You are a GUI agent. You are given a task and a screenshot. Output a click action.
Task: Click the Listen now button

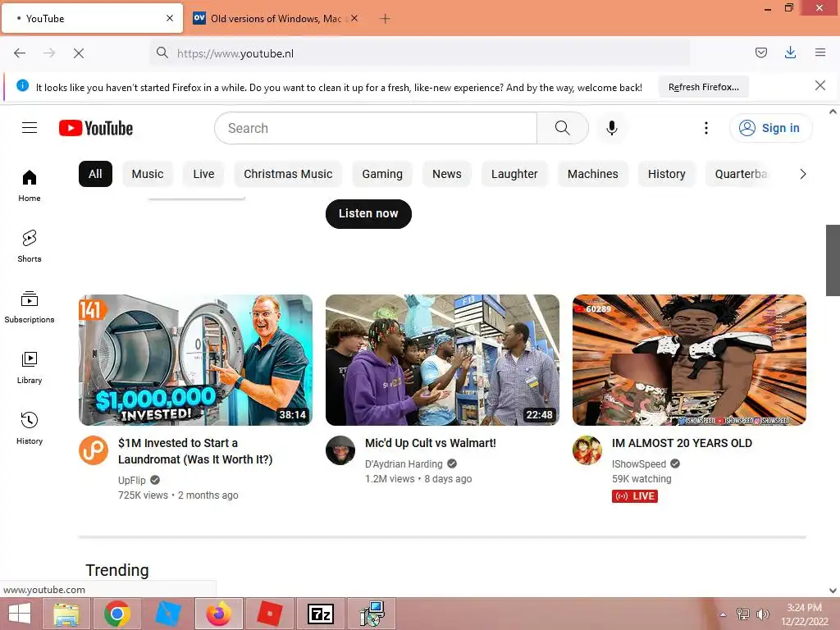click(368, 214)
